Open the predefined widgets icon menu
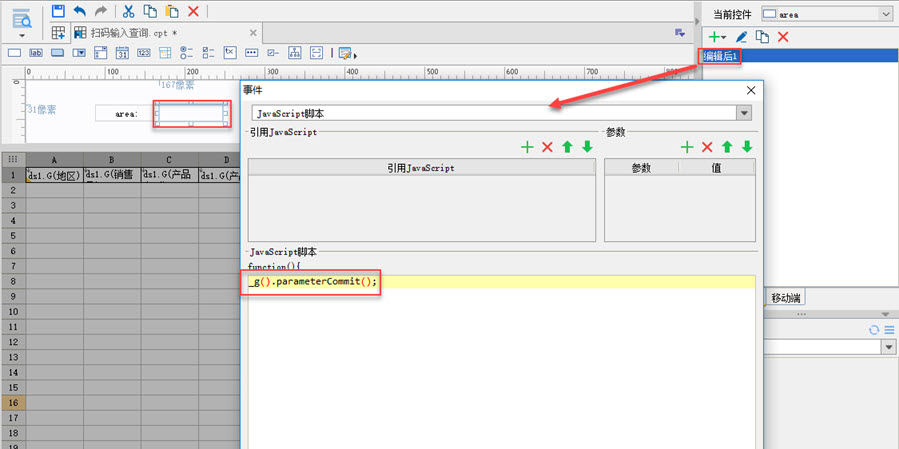 (x=347, y=53)
